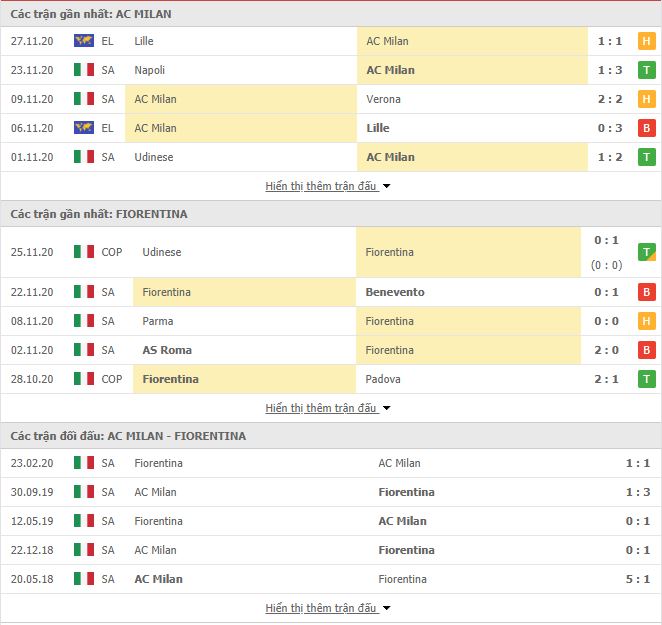Click the green T result badge for Napoli 1:3
The image size is (662, 625).
click(x=646, y=70)
